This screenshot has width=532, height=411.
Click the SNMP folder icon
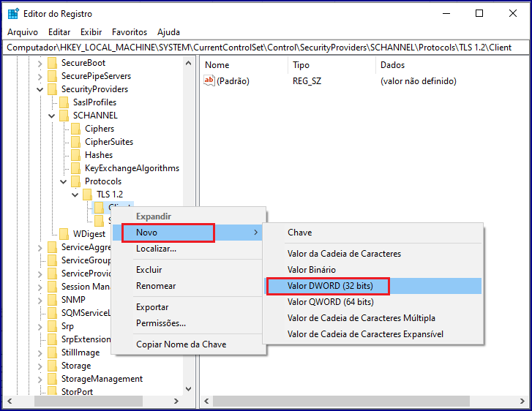click(52, 300)
